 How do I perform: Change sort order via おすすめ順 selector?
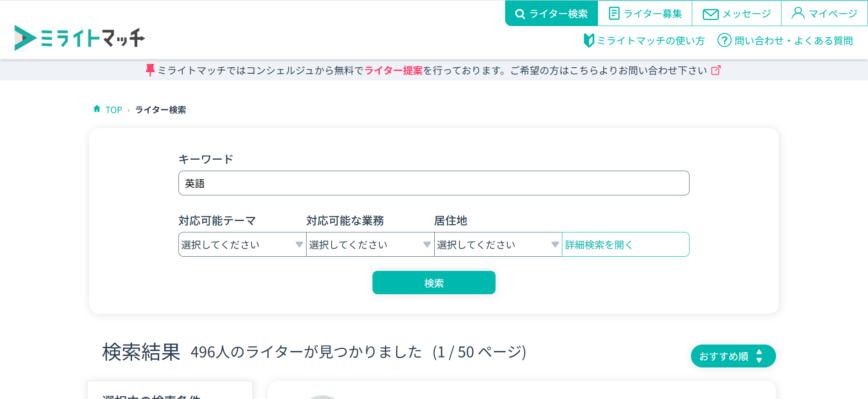tap(733, 356)
